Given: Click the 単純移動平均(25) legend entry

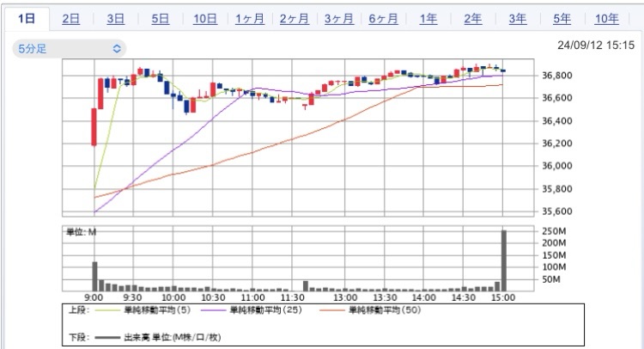Looking at the screenshot, I should (x=265, y=310).
